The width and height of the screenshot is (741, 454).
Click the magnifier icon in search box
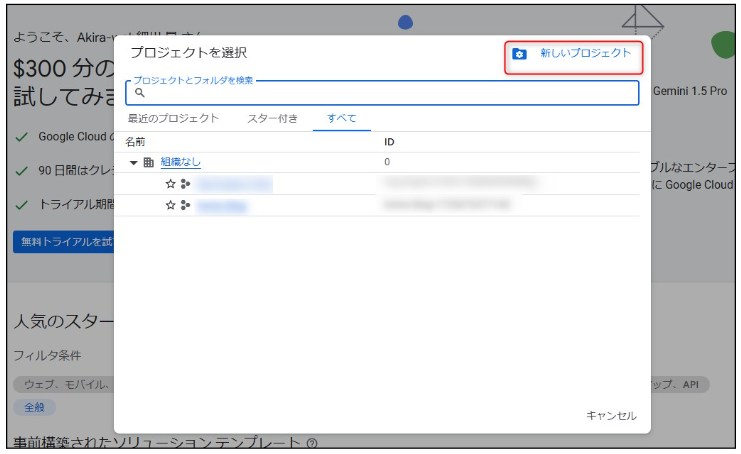click(139, 93)
